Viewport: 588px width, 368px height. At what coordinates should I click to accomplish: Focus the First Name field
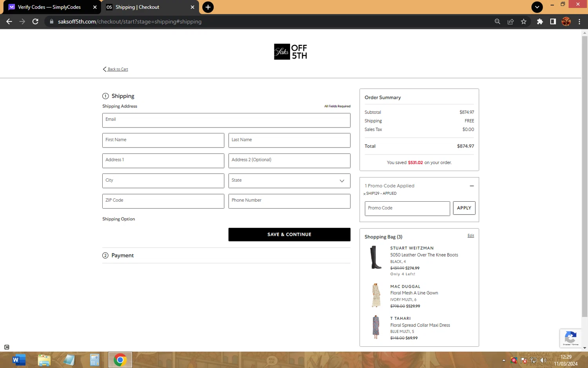pos(163,140)
